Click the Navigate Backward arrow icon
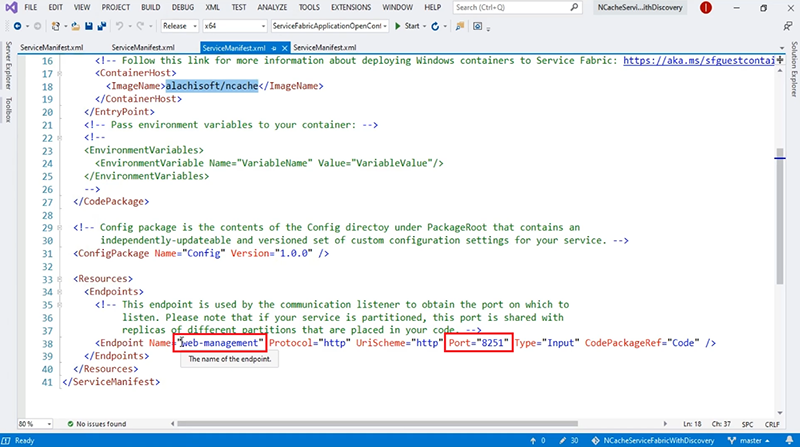Image resolution: width=800 pixels, height=447 pixels. click(x=17, y=26)
